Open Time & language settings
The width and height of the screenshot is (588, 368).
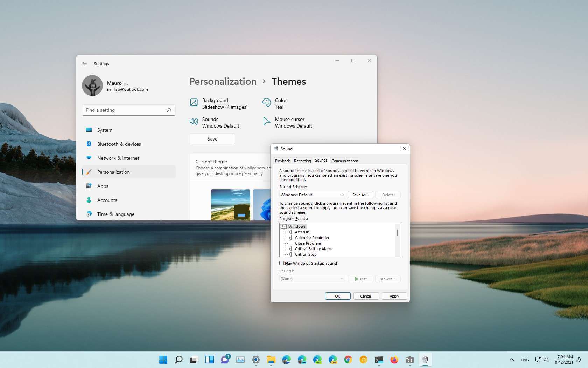pos(129,214)
